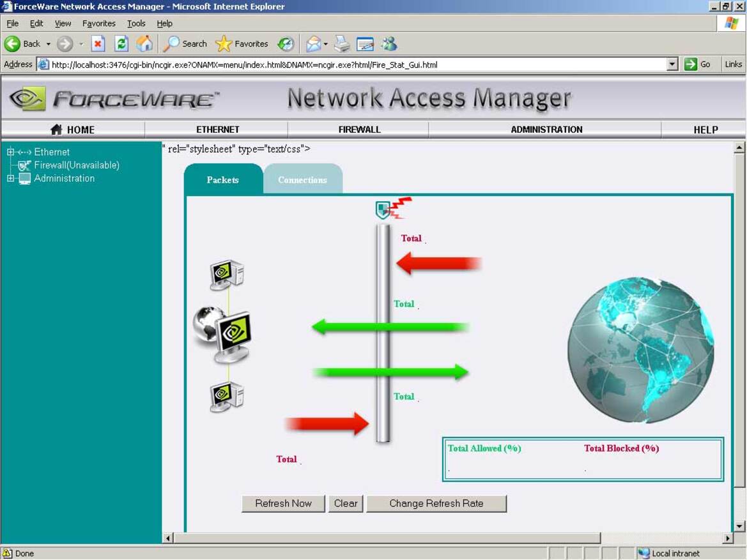Stop page loading with red X icon

click(98, 44)
